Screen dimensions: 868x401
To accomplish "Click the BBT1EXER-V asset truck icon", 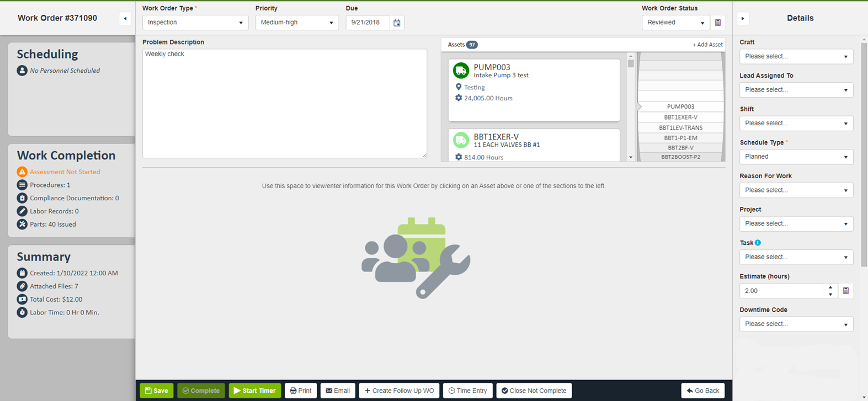I will [x=461, y=140].
